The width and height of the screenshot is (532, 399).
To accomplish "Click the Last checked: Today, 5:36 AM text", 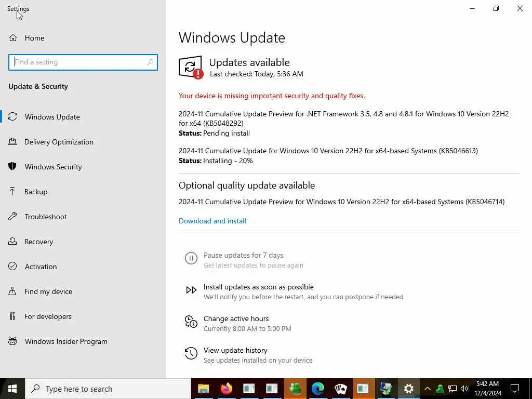I will [257, 74].
